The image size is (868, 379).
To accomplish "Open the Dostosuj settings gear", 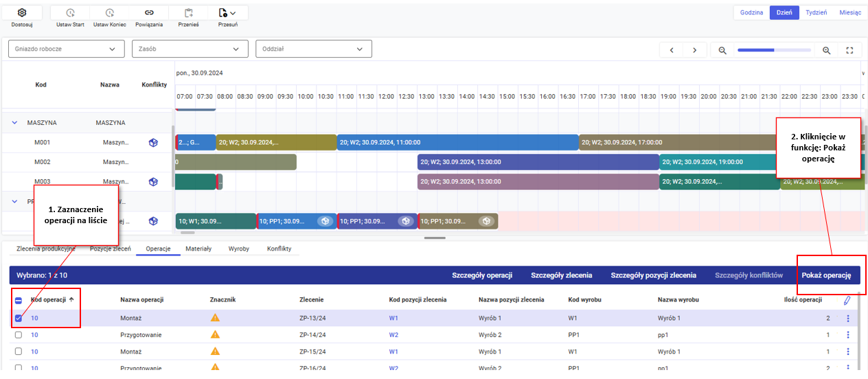I will tap(22, 13).
